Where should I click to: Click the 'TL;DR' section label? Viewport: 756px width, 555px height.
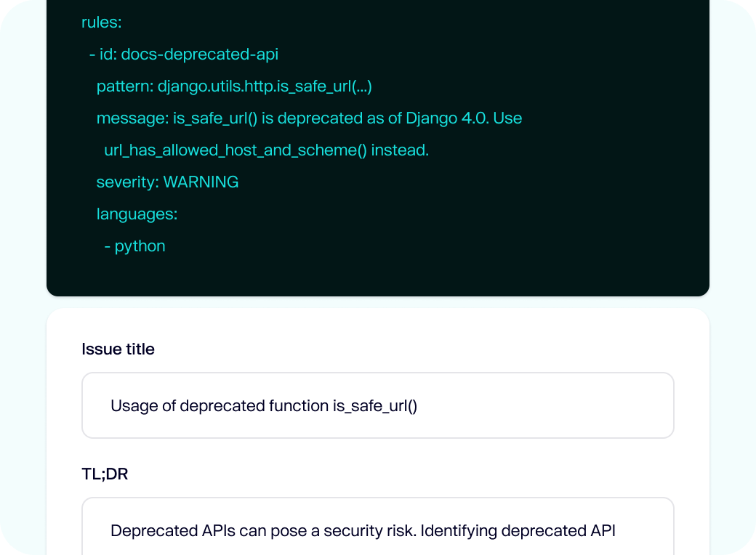(104, 474)
